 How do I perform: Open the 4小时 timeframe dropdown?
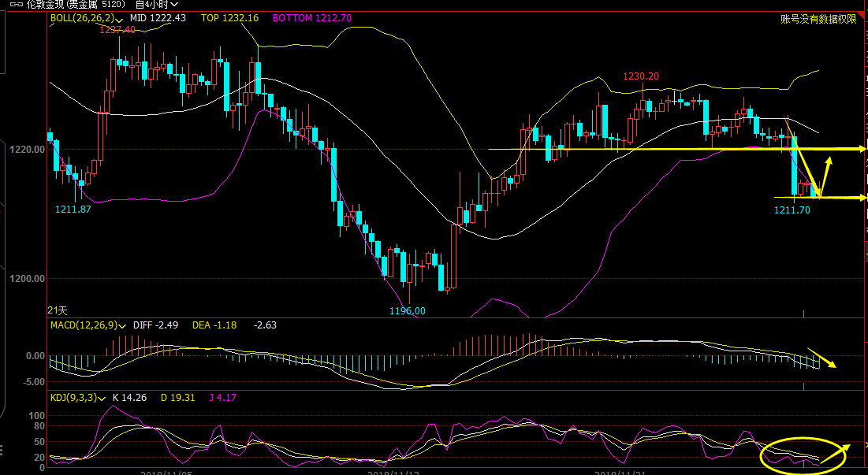tap(157, 5)
